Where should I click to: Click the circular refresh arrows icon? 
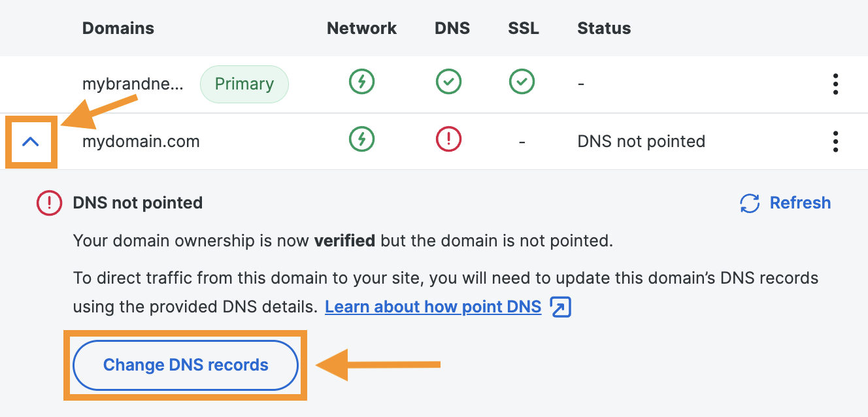[750, 203]
